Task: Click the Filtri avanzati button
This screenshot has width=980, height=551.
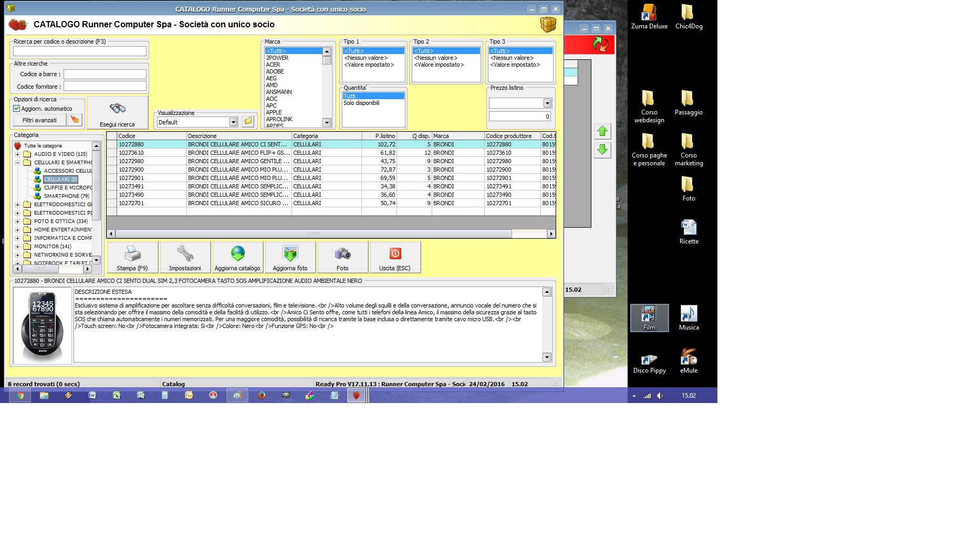Action: pyautogui.click(x=40, y=120)
